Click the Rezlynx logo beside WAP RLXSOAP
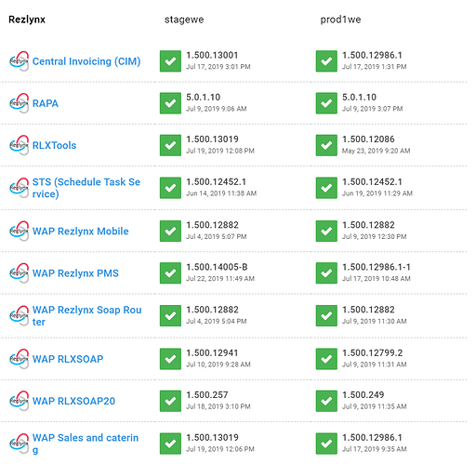 point(20,359)
